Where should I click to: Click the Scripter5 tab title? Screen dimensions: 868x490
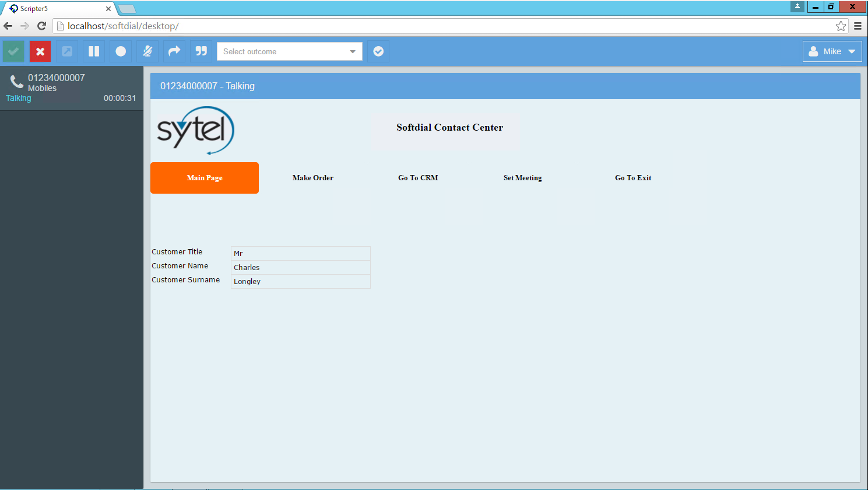[x=34, y=9]
